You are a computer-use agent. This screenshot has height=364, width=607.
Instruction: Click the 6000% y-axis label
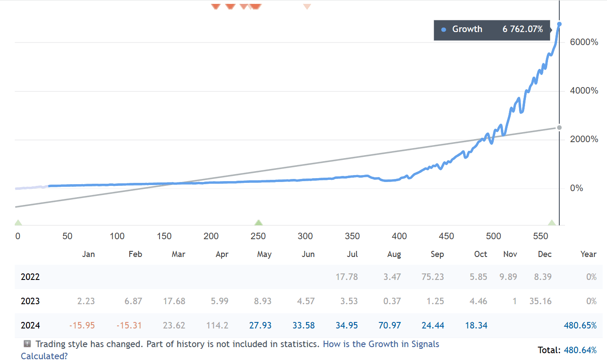(585, 42)
